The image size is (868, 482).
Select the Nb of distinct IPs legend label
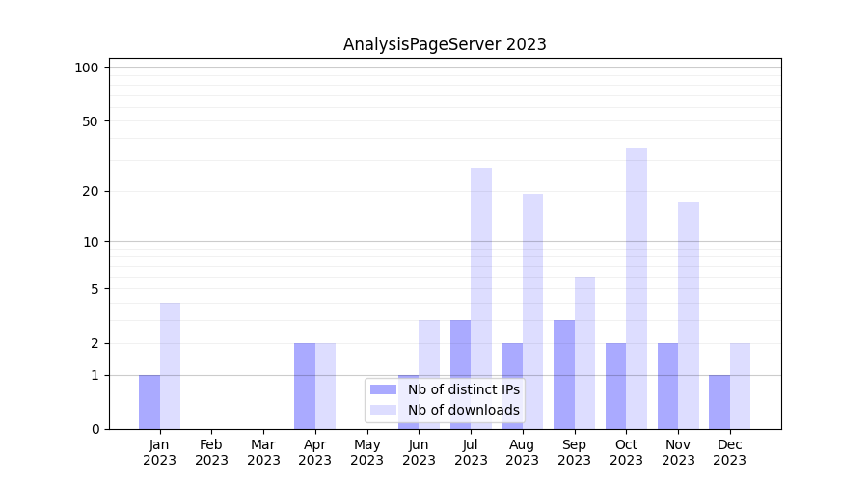(463, 389)
